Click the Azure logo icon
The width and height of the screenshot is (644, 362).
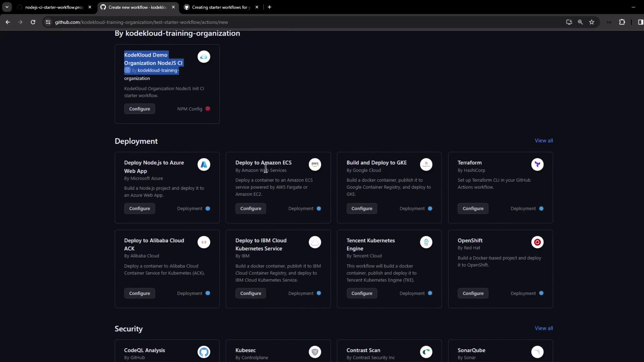click(x=204, y=165)
